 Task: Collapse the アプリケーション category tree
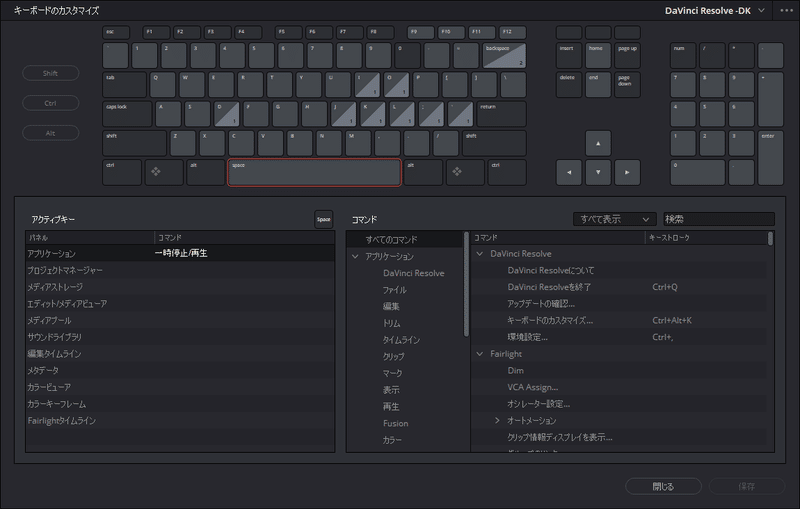click(x=355, y=256)
